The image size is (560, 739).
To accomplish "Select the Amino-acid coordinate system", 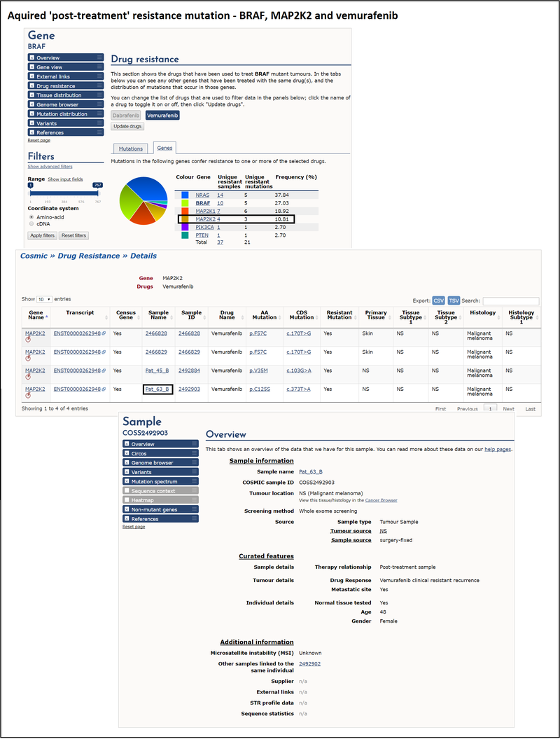I will click(x=31, y=217).
